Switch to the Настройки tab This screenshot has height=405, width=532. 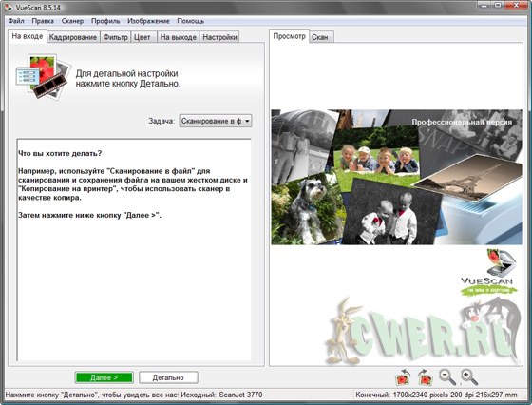point(219,37)
